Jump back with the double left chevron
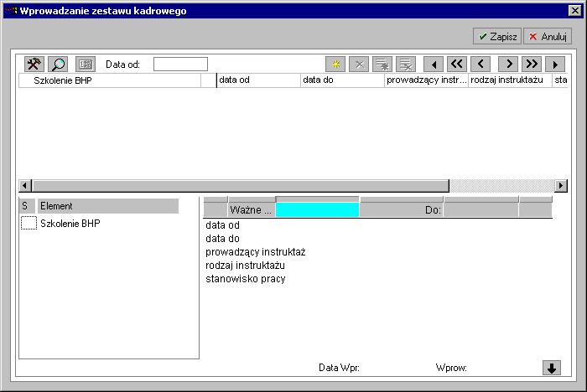This screenshot has height=392, width=587. [457, 64]
